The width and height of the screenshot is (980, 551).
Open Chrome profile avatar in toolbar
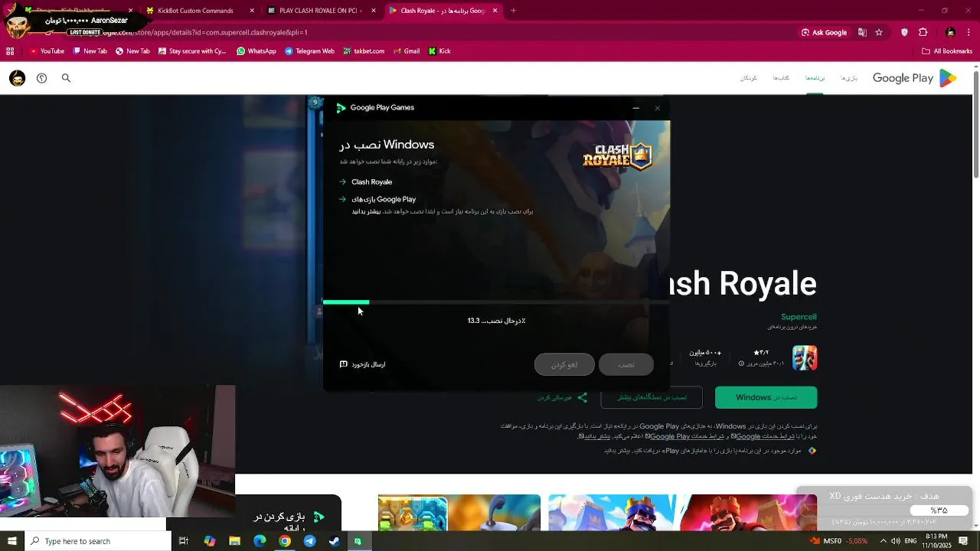(950, 32)
